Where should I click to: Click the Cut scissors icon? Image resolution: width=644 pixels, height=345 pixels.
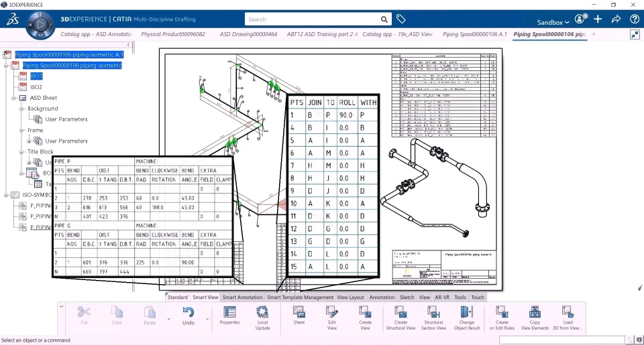[84, 312]
